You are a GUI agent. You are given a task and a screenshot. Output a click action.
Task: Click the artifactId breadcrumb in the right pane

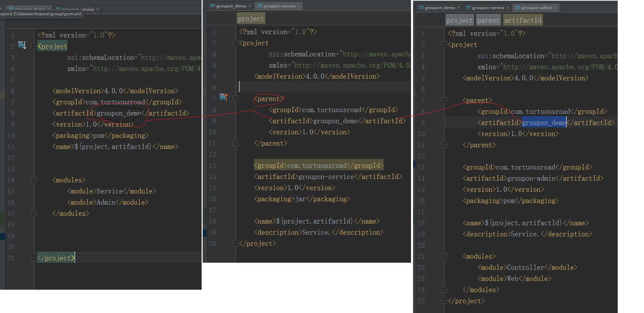(523, 20)
